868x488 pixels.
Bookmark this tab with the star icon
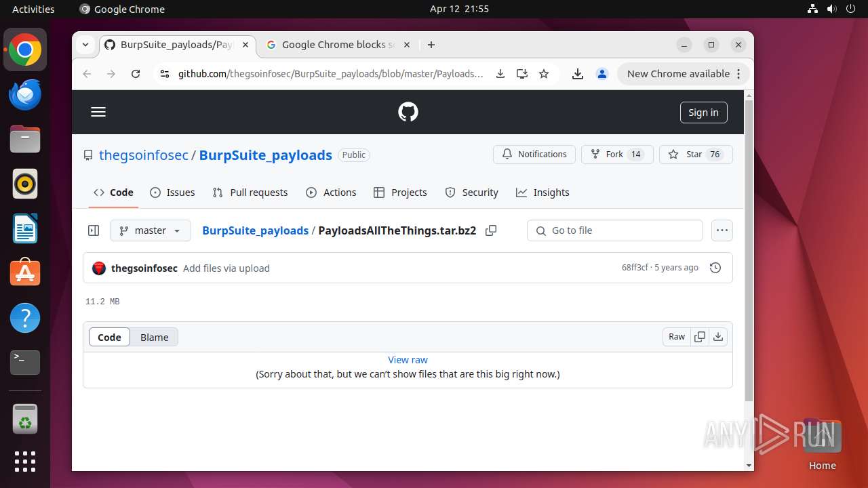tap(544, 74)
